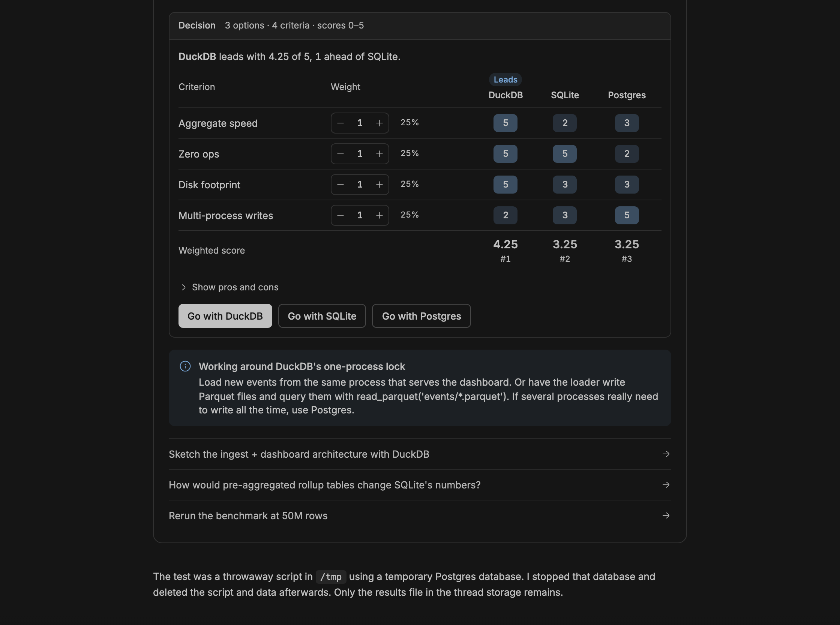Click Postgres weighted score rank #3
The image size is (840, 625).
(x=627, y=259)
